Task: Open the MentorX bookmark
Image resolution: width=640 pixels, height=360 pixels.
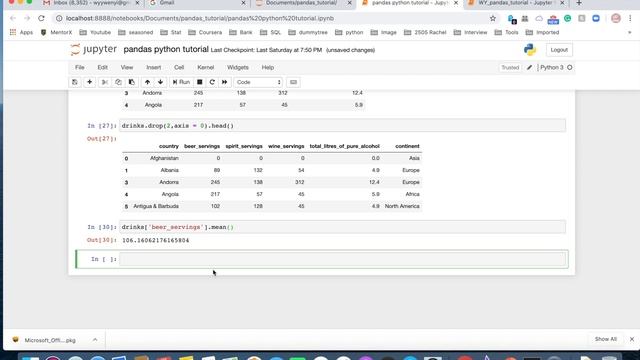Action: click(x=56, y=32)
